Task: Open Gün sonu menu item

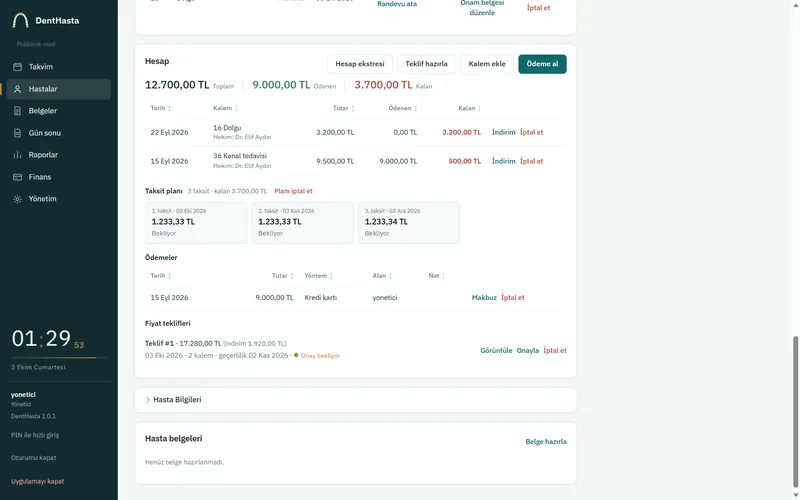Action: tap(59, 133)
